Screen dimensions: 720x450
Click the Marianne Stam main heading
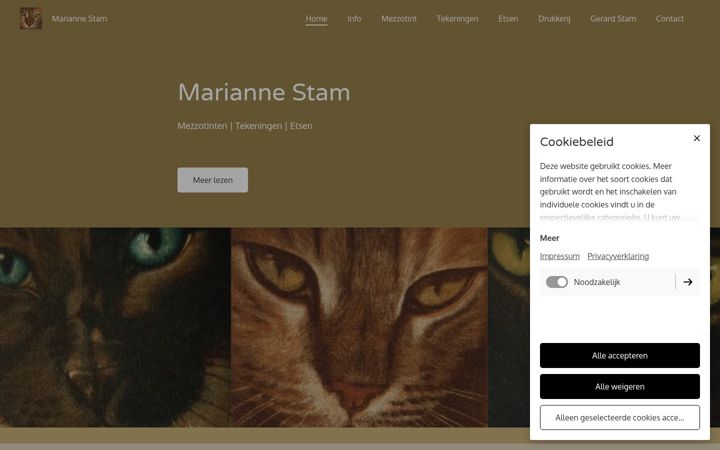(x=264, y=92)
